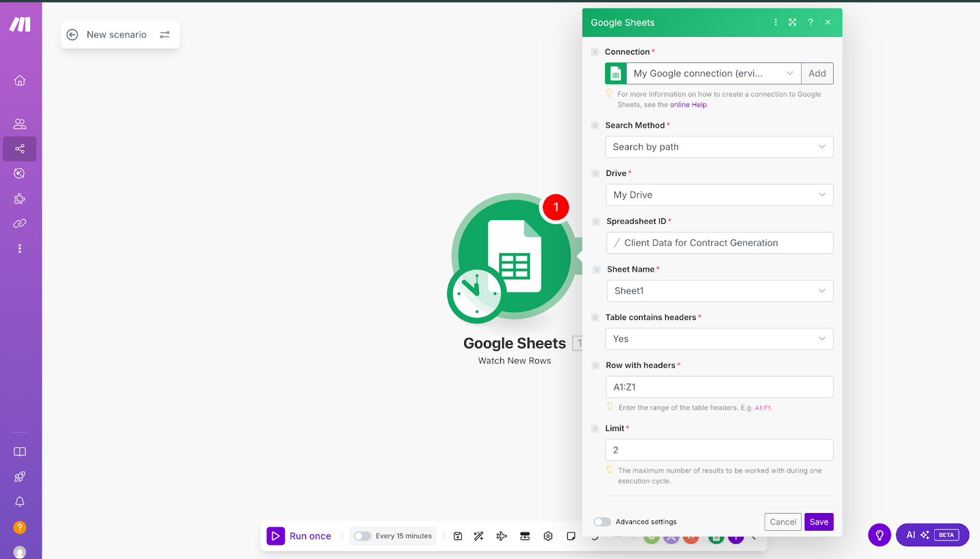The width and height of the screenshot is (980, 559).
Task: Open Connections link icon in sidebar
Action: pos(20,224)
